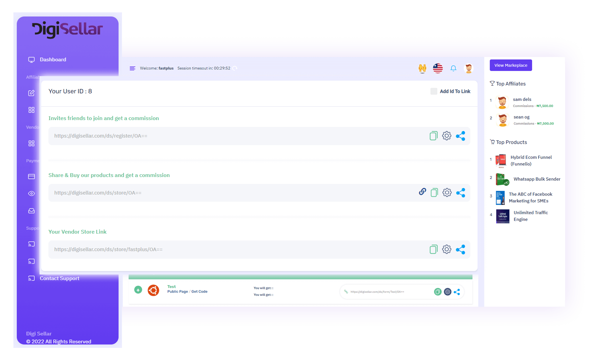Viewport: 606px width, 364px height.
Task: Click the first cast icon under Support
Action: click(x=31, y=244)
